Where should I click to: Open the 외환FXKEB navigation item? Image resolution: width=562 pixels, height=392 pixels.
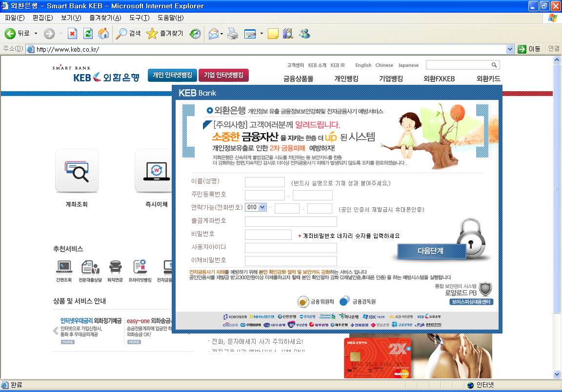(439, 79)
